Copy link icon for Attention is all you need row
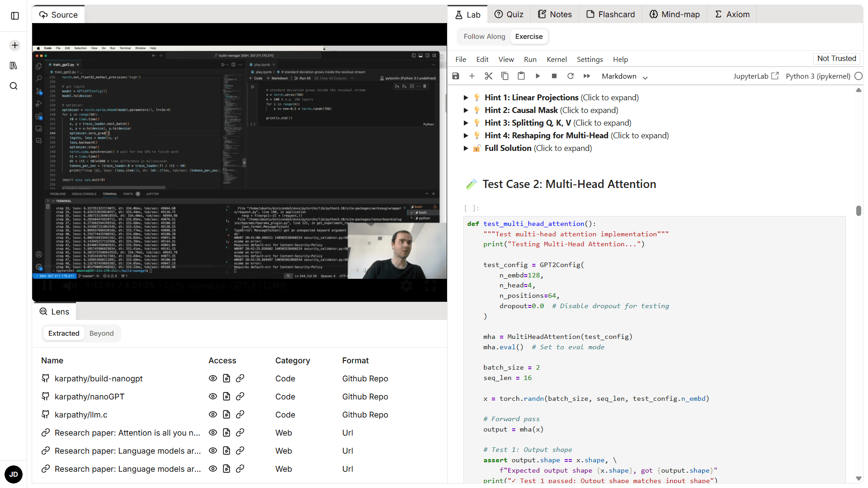The image size is (868, 488). (240, 432)
